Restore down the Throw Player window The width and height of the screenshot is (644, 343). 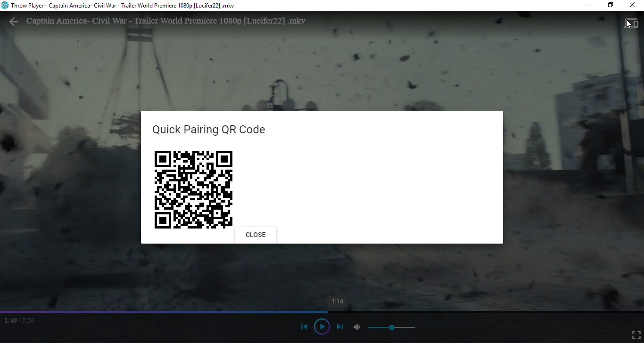pyautogui.click(x=611, y=5)
